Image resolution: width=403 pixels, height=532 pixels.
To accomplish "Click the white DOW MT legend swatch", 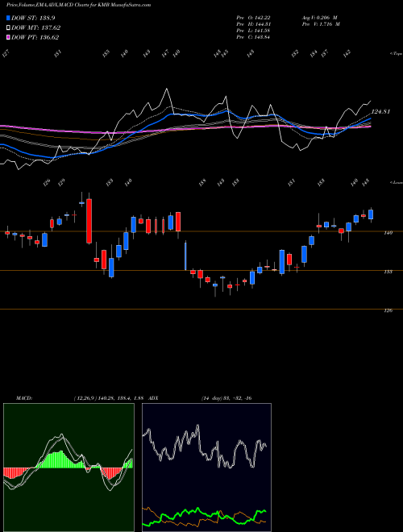I will click(x=8, y=27).
